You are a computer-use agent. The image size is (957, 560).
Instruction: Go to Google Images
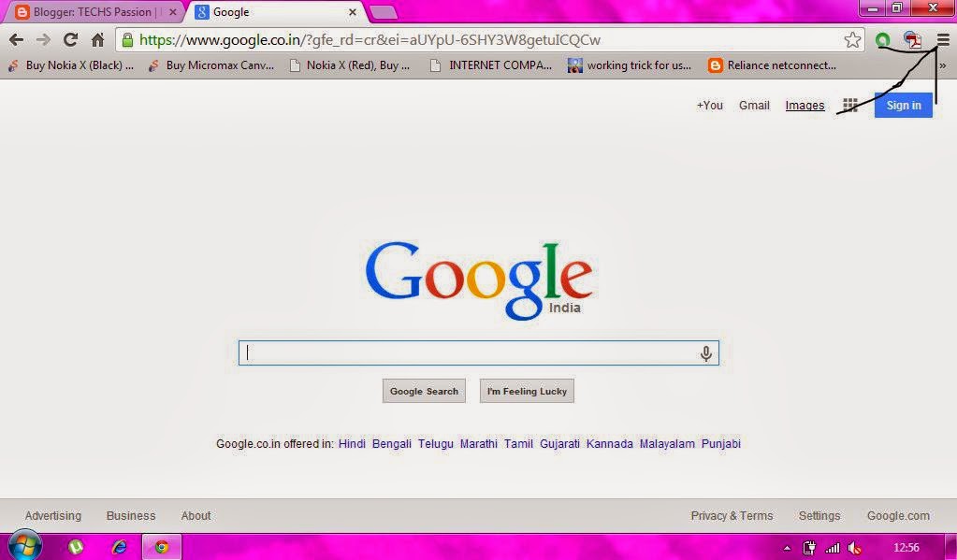pos(805,106)
